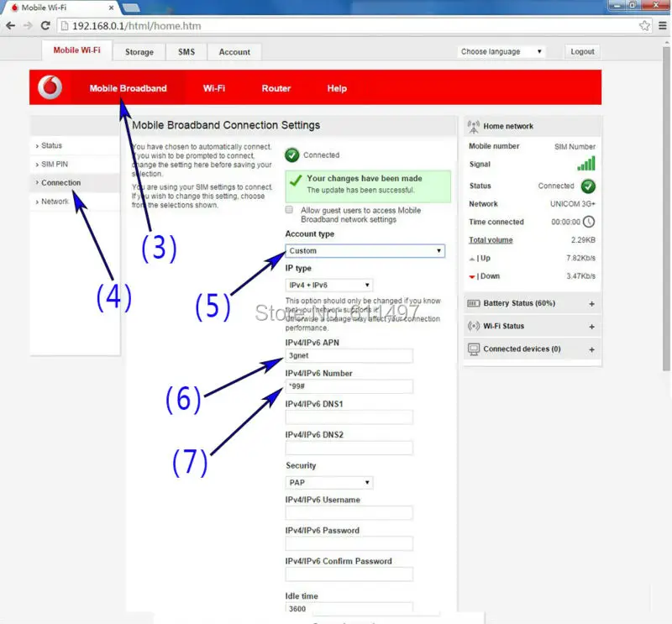672x624 pixels.
Task: Click the Vodafone logo icon
Action: tap(50, 87)
